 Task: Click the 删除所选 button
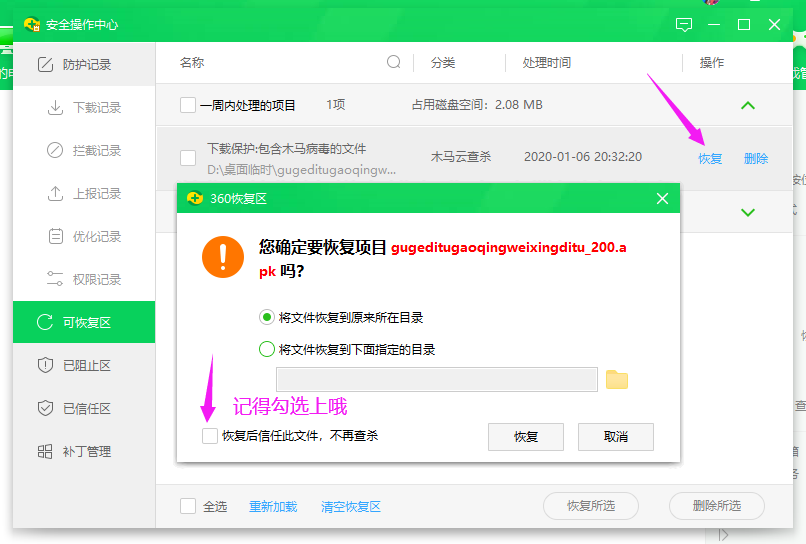click(x=717, y=506)
